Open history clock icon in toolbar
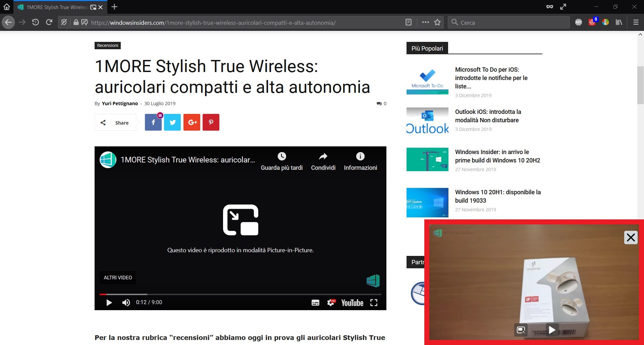 tap(36, 22)
